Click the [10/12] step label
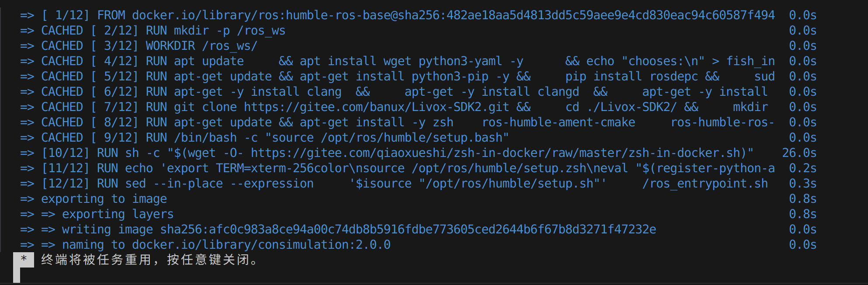This screenshot has height=285, width=868. click(x=66, y=153)
